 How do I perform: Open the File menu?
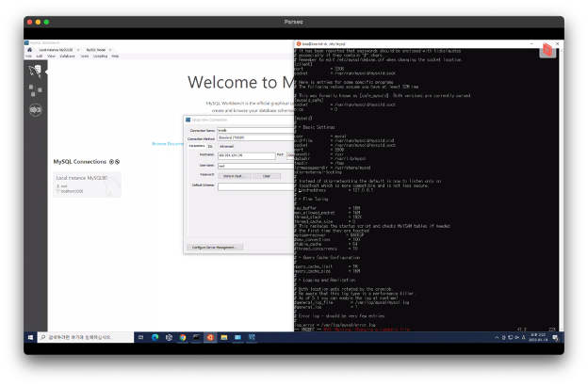[x=28, y=56]
